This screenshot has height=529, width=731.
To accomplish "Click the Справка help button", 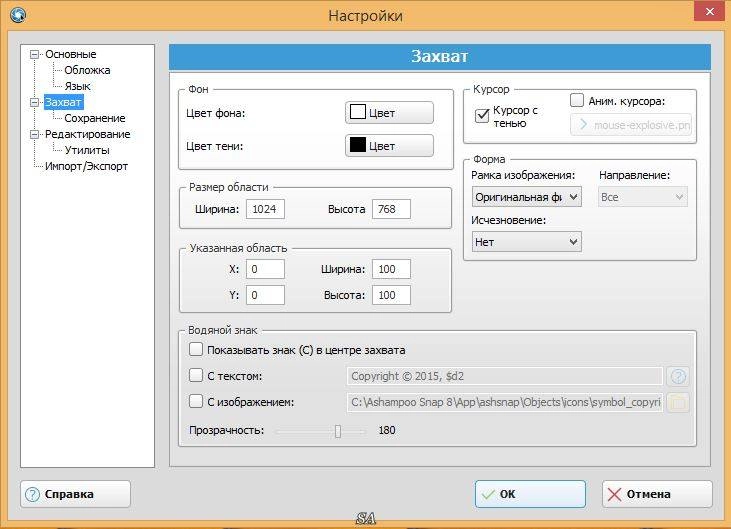I will click(76, 494).
